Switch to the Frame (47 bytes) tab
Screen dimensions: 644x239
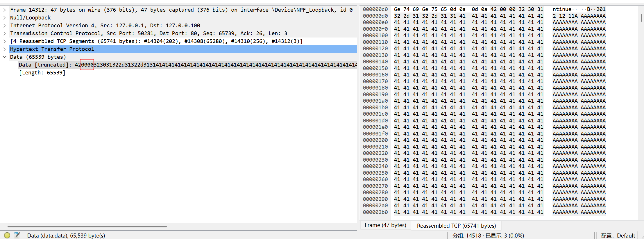point(385,225)
